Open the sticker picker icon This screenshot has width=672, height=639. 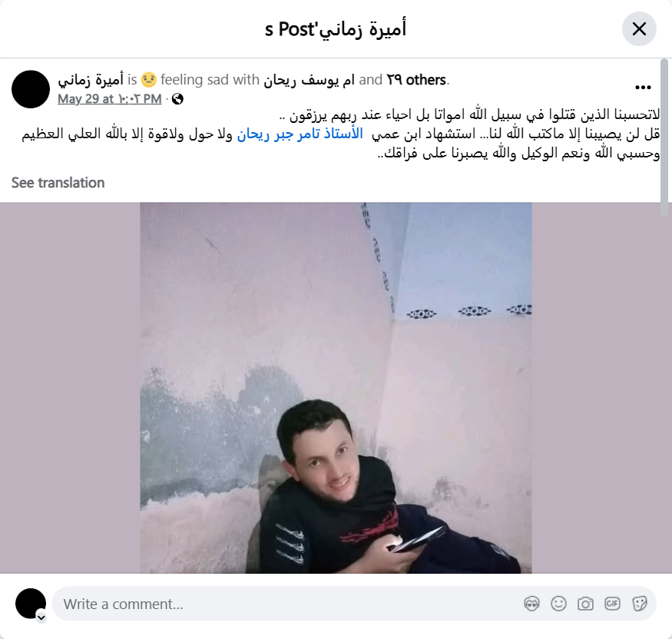pyautogui.click(x=640, y=604)
